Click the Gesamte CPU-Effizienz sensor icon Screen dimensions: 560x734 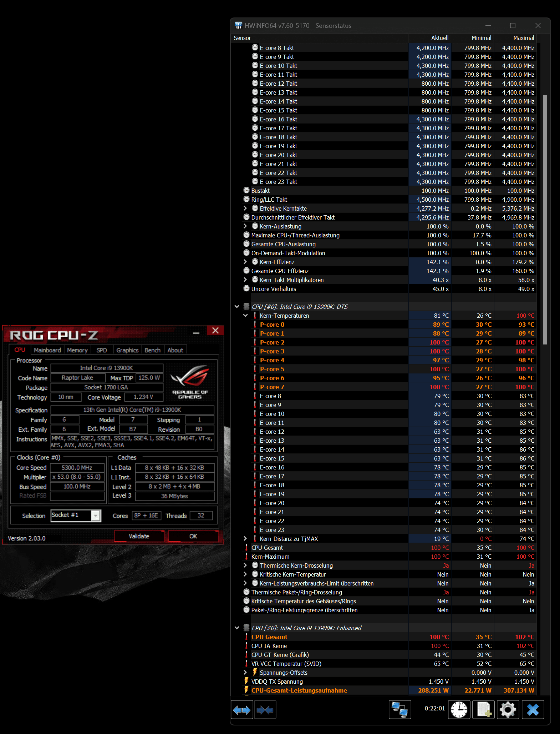tap(246, 271)
